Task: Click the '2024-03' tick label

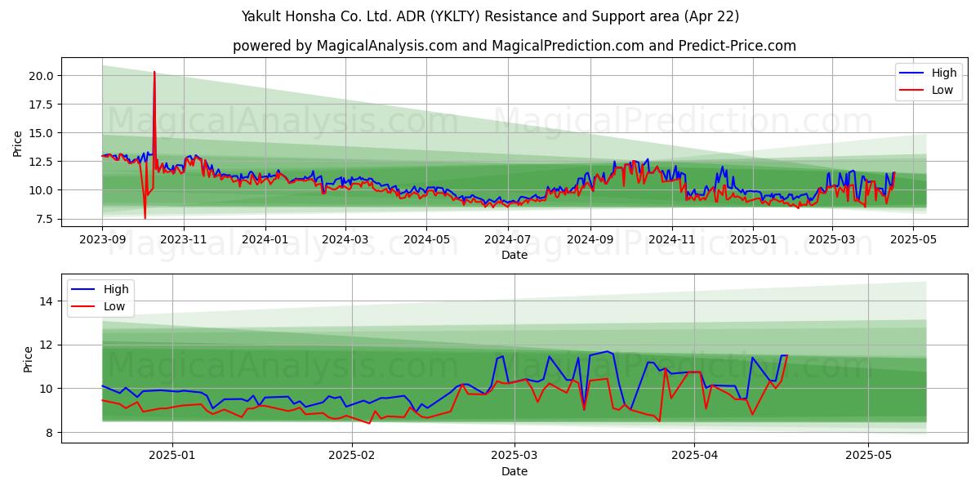Action: tap(345, 240)
